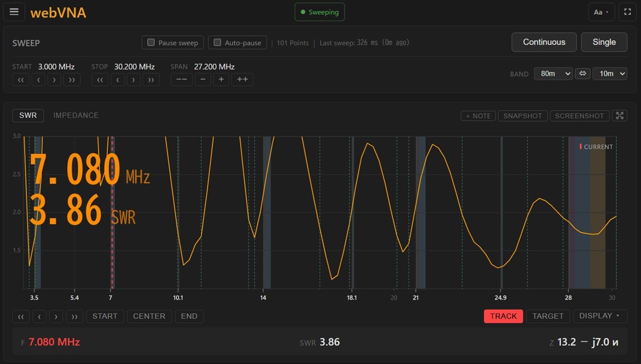Click the 14 axis label
Image resolution: width=641 pixels, height=364 pixels.
click(263, 297)
